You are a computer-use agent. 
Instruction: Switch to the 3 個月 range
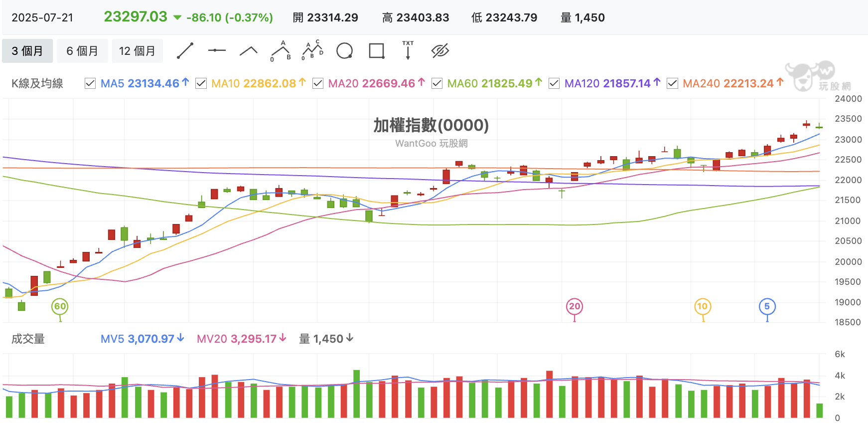pyautogui.click(x=27, y=51)
